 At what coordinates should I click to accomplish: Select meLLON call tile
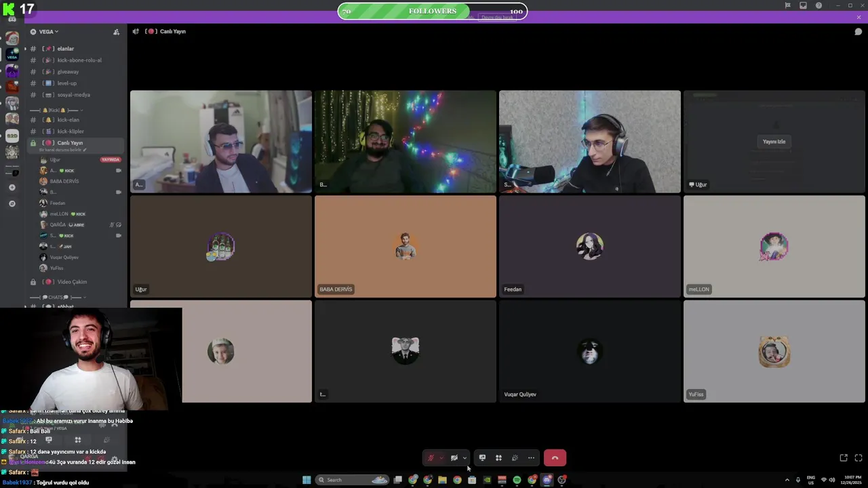coord(774,247)
